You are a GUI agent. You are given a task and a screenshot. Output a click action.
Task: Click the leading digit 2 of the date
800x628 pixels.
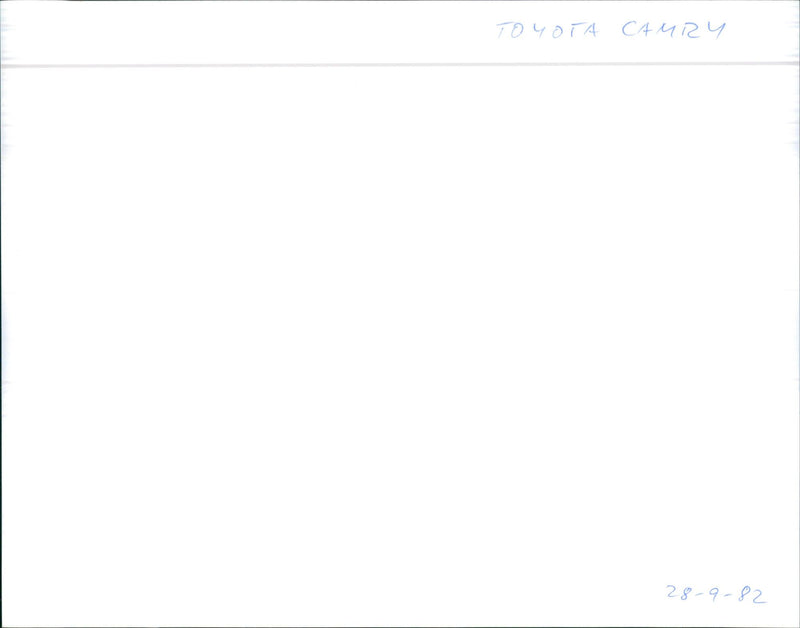(x=672, y=592)
